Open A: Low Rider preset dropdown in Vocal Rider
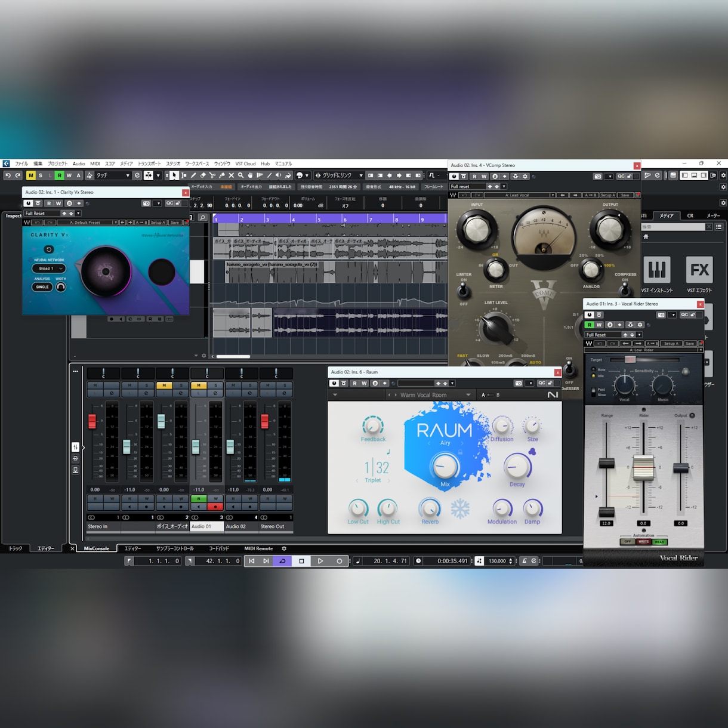Screen dimensions: 728x728 644,350
